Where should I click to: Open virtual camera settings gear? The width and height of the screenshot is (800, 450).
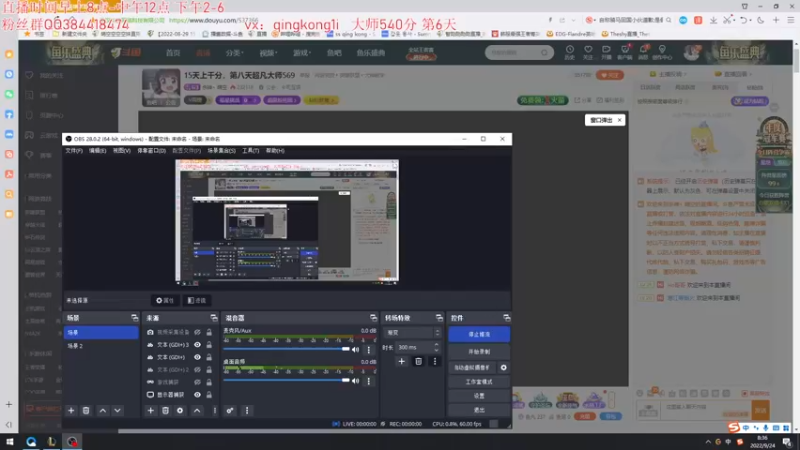(x=504, y=367)
